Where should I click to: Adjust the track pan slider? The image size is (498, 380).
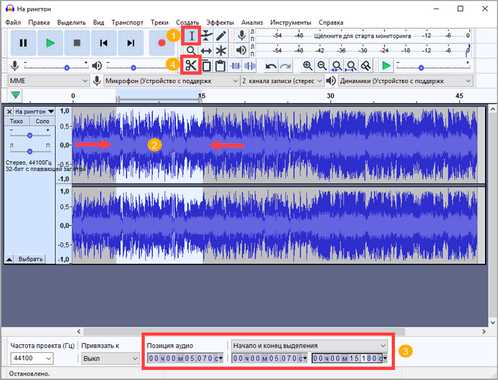pos(30,151)
